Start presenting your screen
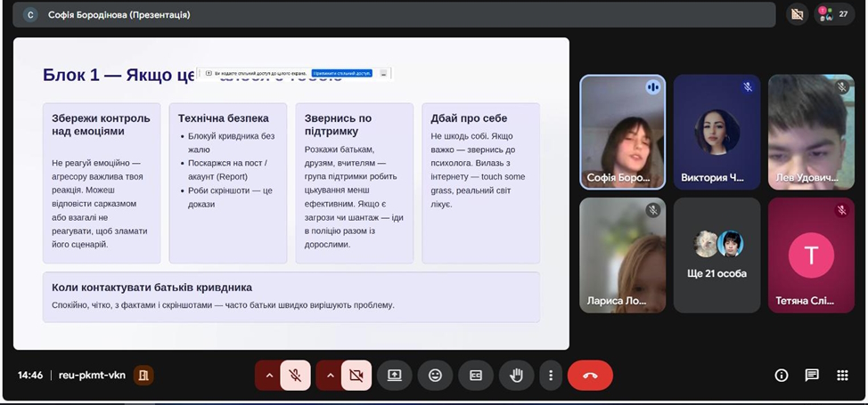This screenshot has width=868, height=405. (x=394, y=376)
